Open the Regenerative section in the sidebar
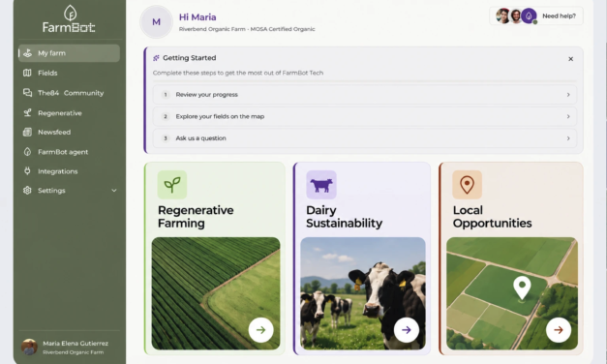This screenshot has height=364, width=607. (69, 112)
